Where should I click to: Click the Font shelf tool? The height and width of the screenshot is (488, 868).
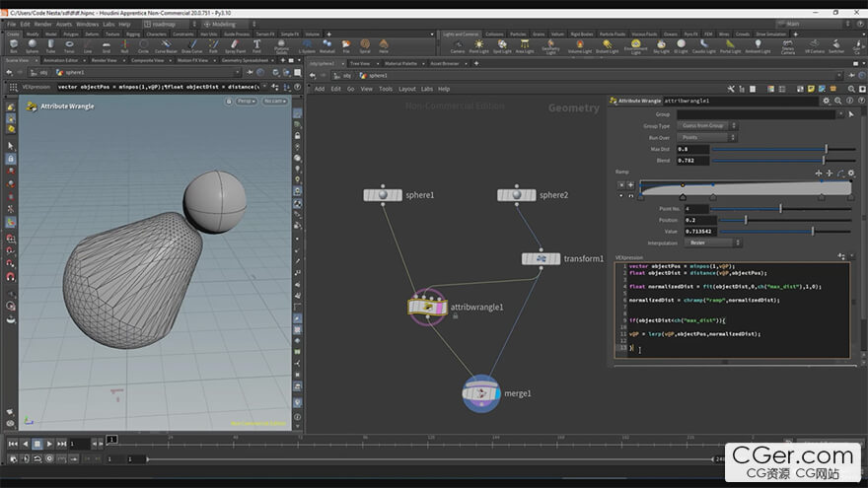[x=257, y=45]
